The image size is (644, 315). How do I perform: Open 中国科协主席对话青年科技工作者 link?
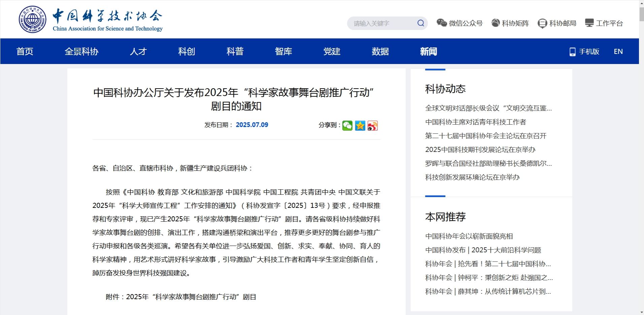[x=476, y=122]
